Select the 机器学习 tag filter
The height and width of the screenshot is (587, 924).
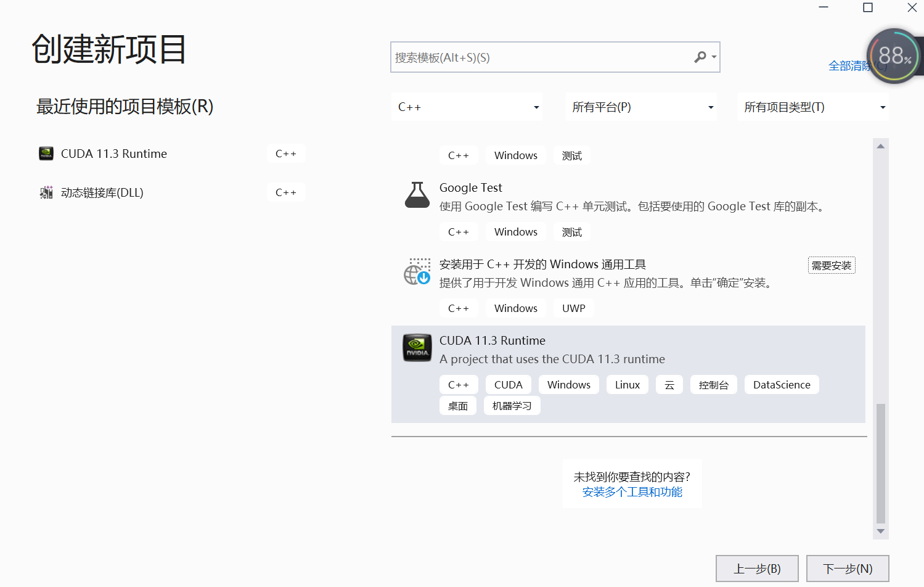coord(512,405)
